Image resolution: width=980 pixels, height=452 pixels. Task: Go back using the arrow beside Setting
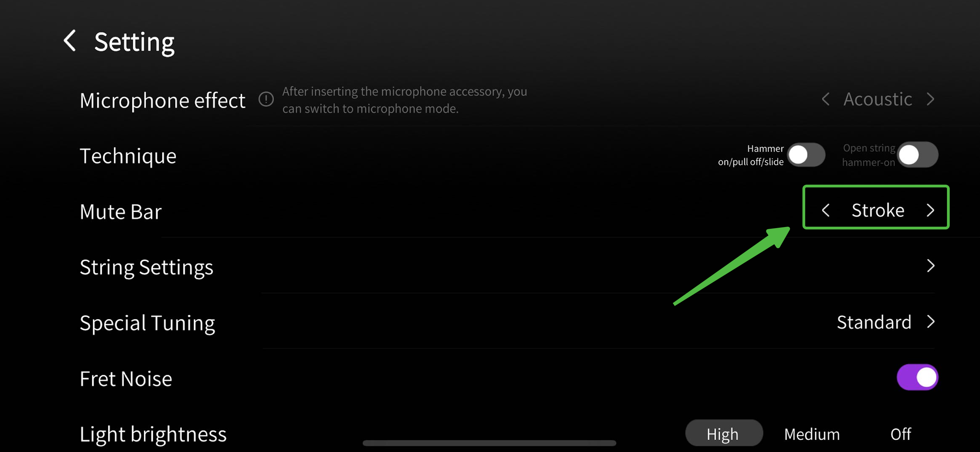[x=70, y=41]
